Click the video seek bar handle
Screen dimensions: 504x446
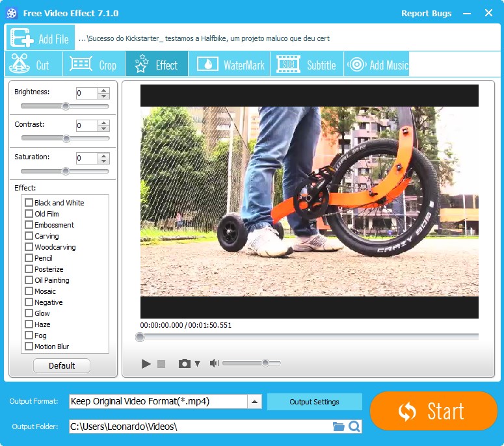(x=140, y=337)
